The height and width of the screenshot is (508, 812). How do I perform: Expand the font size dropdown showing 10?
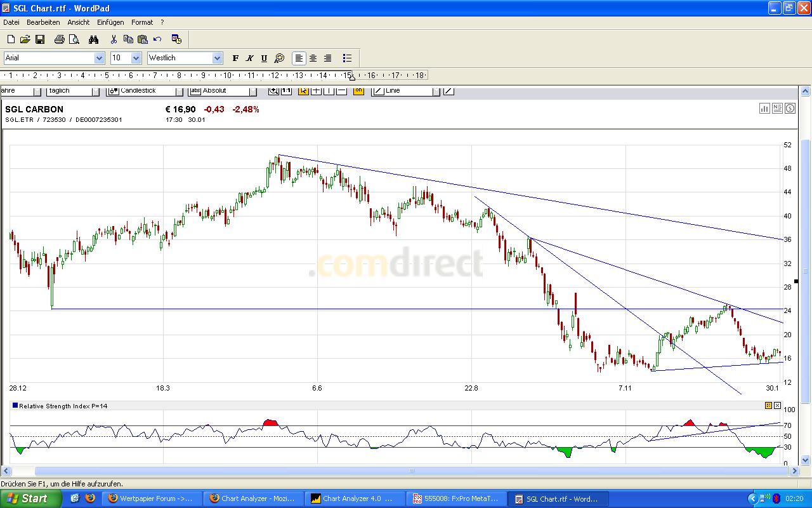point(136,58)
